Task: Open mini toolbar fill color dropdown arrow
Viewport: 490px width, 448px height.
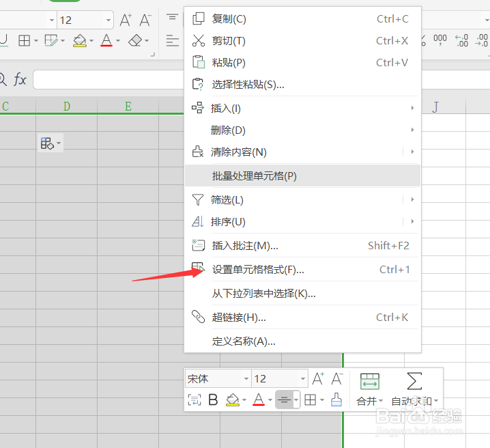Action: 244,400
